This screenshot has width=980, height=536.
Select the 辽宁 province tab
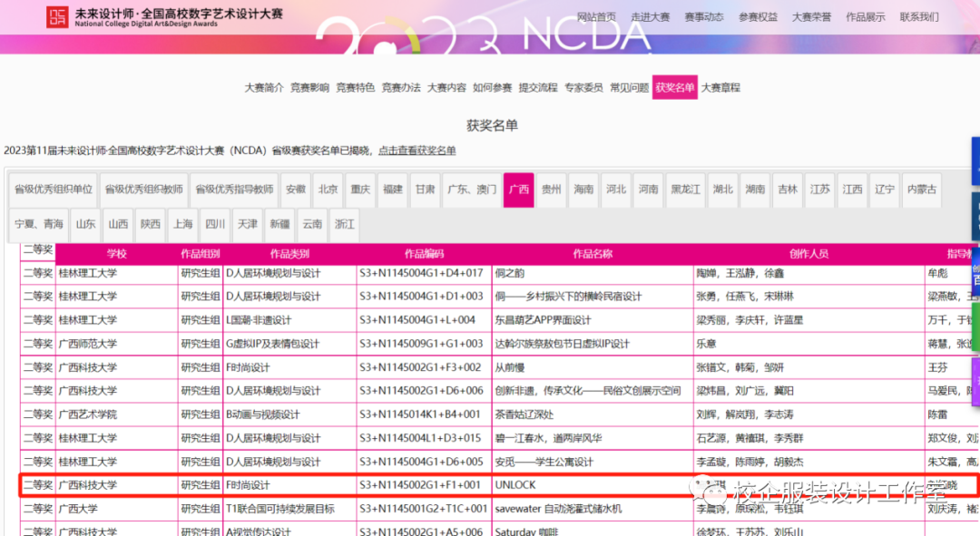pos(885,190)
